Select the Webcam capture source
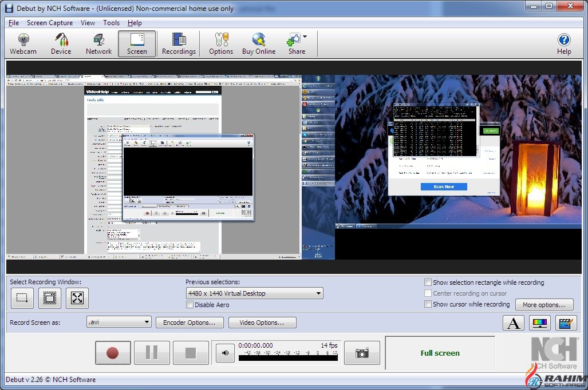 click(23, 44)
